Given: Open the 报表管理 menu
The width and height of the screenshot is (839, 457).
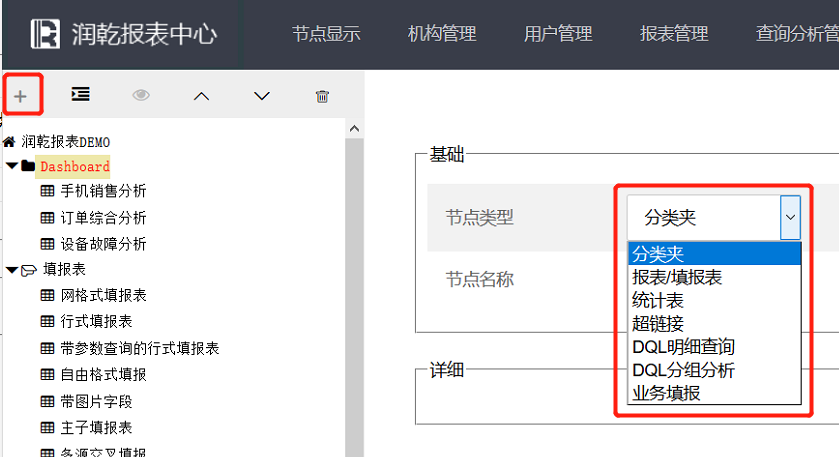Looking at the screenshot, I should click(674, 34).
